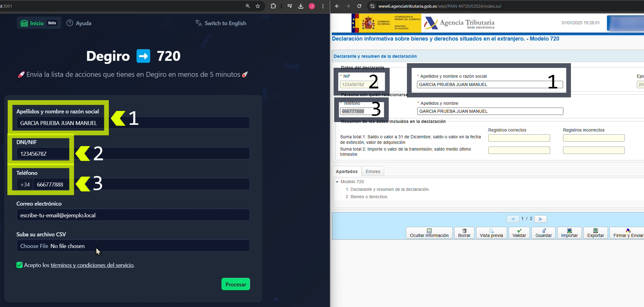Open the Chrome three-dot menu
The width and height of the screenshot is (644, 307).
[323, 6]
